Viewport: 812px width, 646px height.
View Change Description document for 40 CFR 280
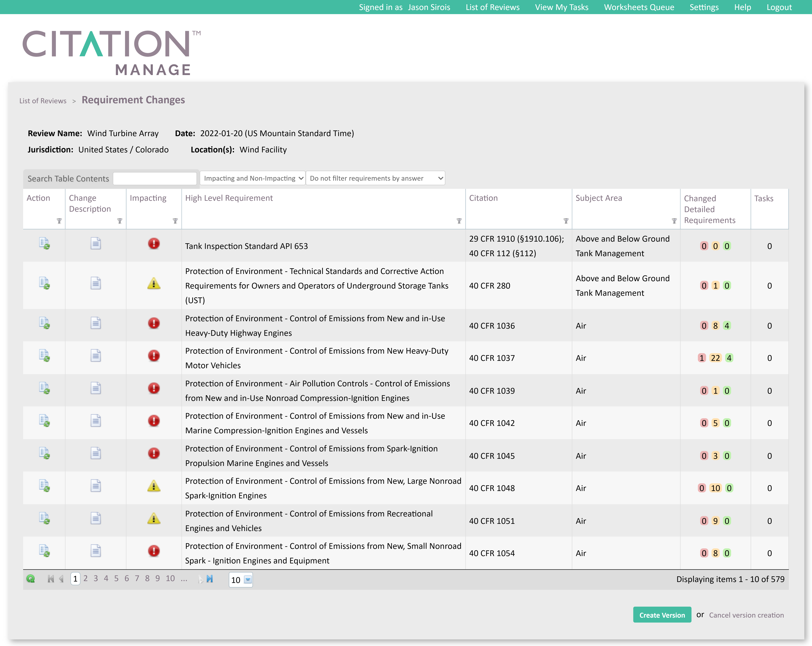pyautogui.click(x=95, y=283)
